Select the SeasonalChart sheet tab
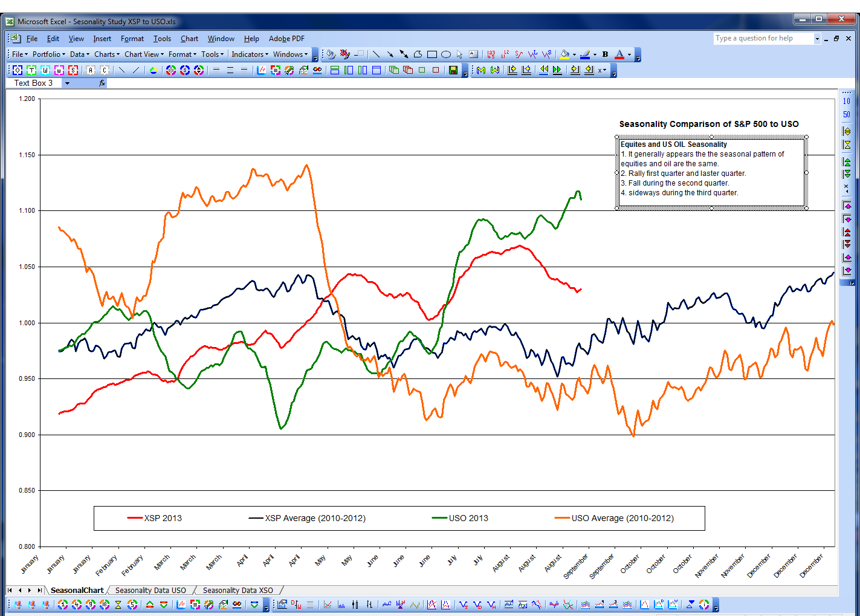 (77, 591)
